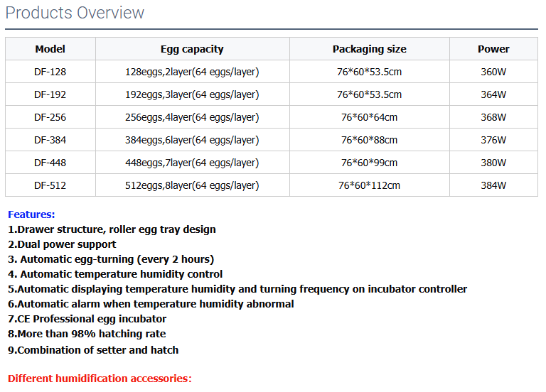546x392 pixels.
Task: Click the DF-192 model cell
Action: pyautogui.click(x=50, y=94)
